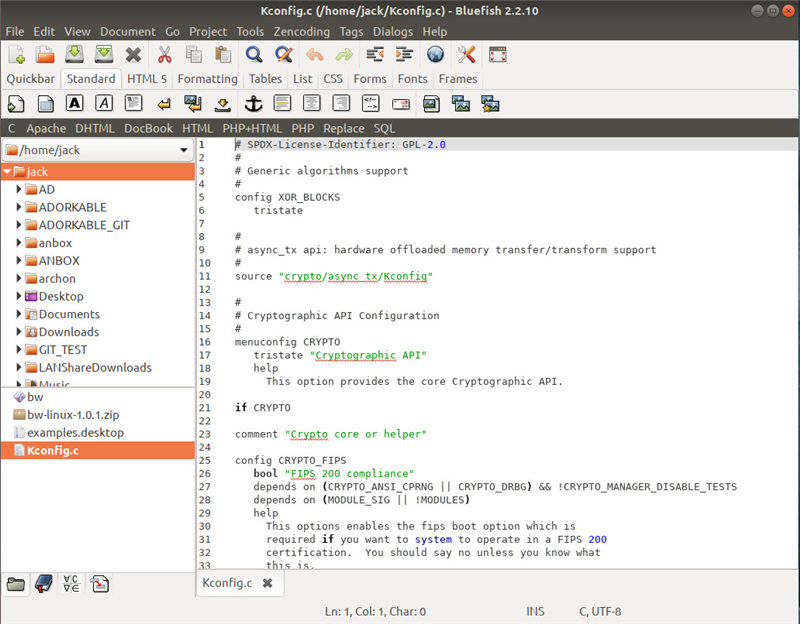Switch to bookmarks sidebar book icon
The width and height of the screenshot is (800, 624).
(x=44, y=584)
